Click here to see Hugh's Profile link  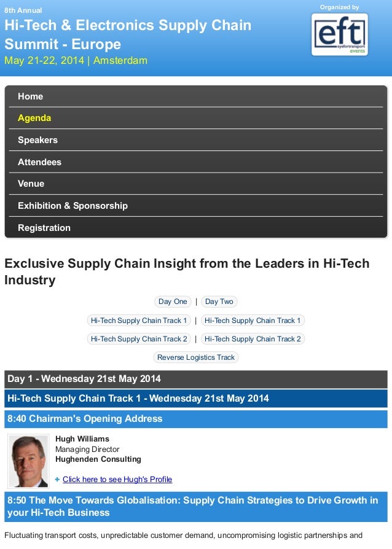(117, 480)
